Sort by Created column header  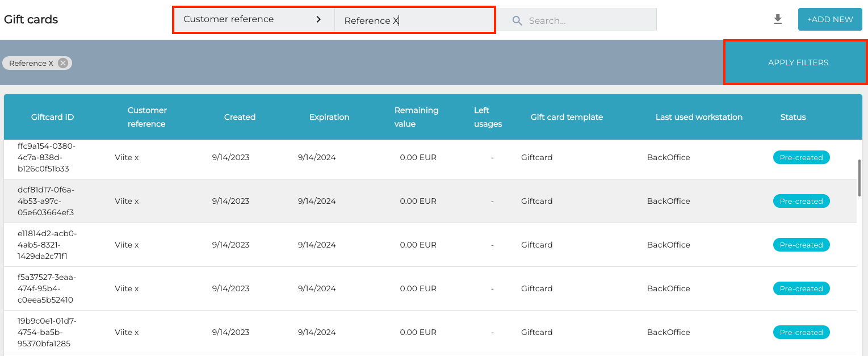(x=240, y=117)
